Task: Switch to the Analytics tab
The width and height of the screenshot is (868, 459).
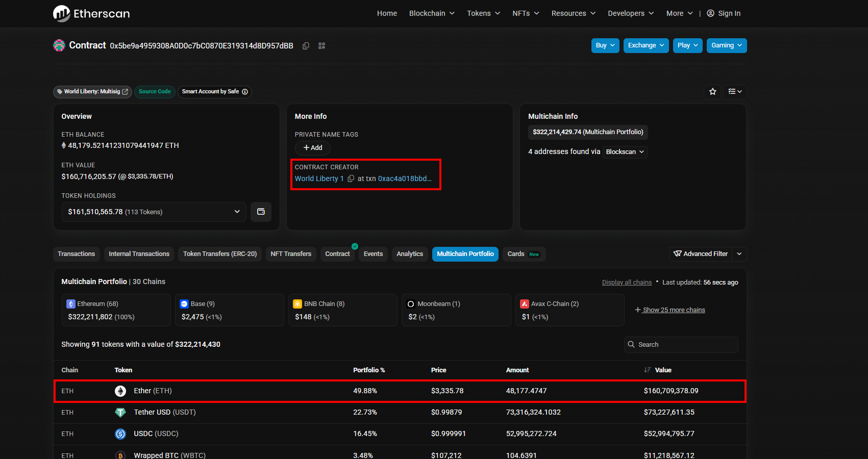Action: click(x=410, y=254)
